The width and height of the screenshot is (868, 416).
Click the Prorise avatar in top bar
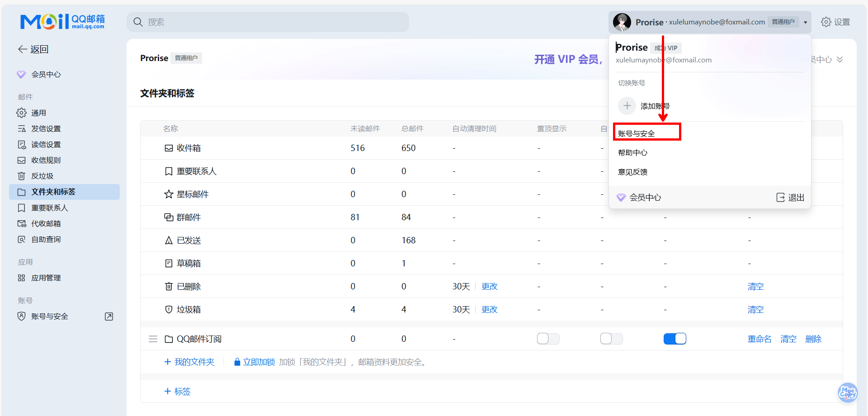click(x=622, y=22)
